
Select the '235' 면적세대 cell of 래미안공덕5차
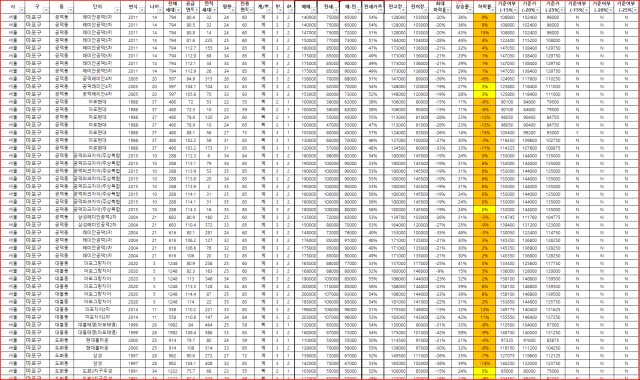[x=209, y=40]
